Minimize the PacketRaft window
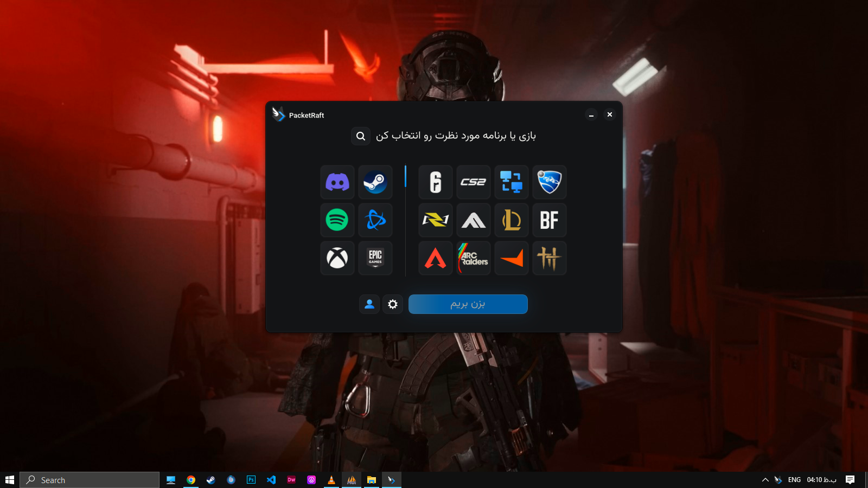The image size is (868, 488). point(591,114)
